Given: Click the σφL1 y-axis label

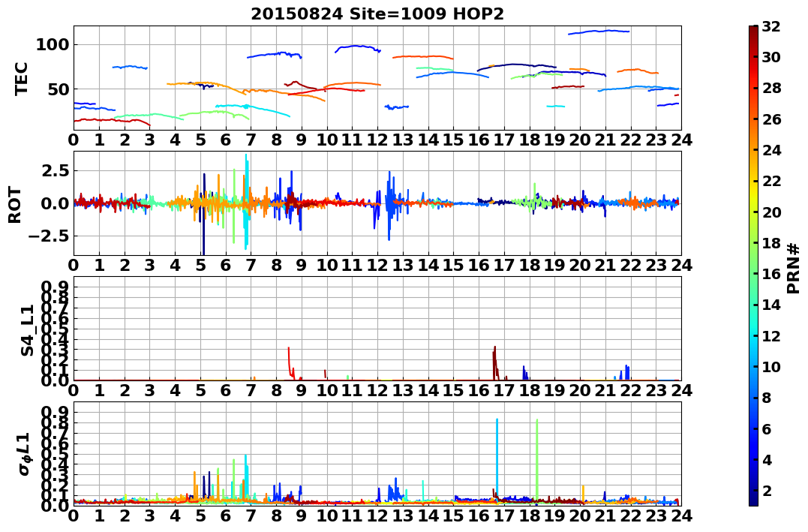Looking at the screenshot, I should click(24, 453).
